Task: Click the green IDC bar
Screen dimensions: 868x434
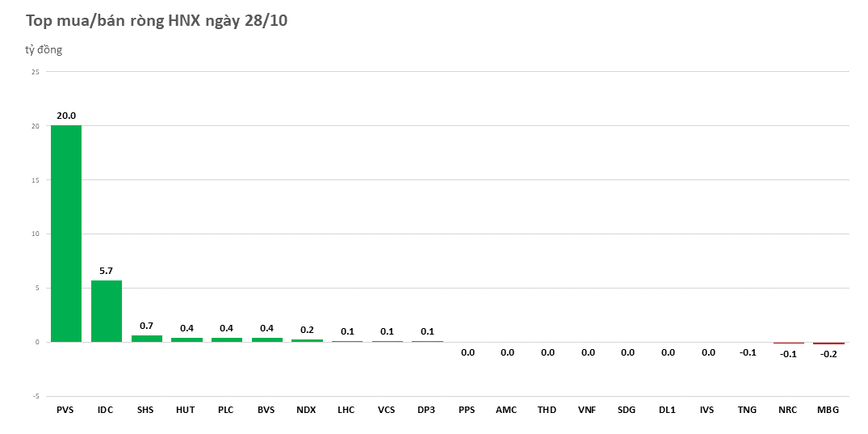Action: (x=106, y=311)
